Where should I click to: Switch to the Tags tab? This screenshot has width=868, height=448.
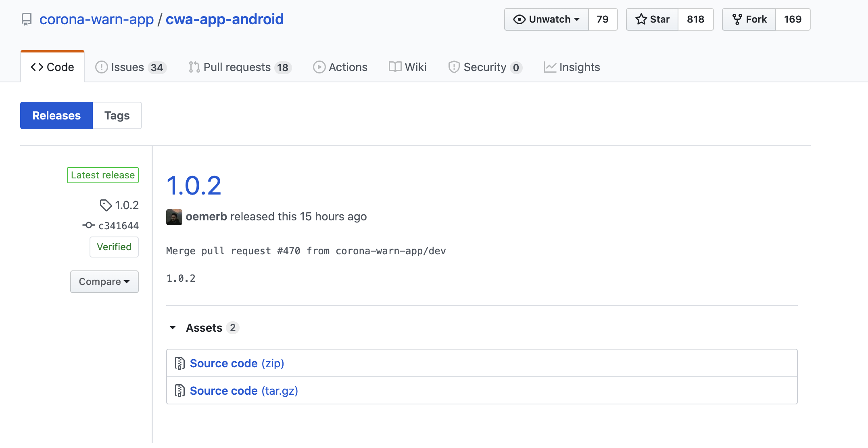[117, 115]
